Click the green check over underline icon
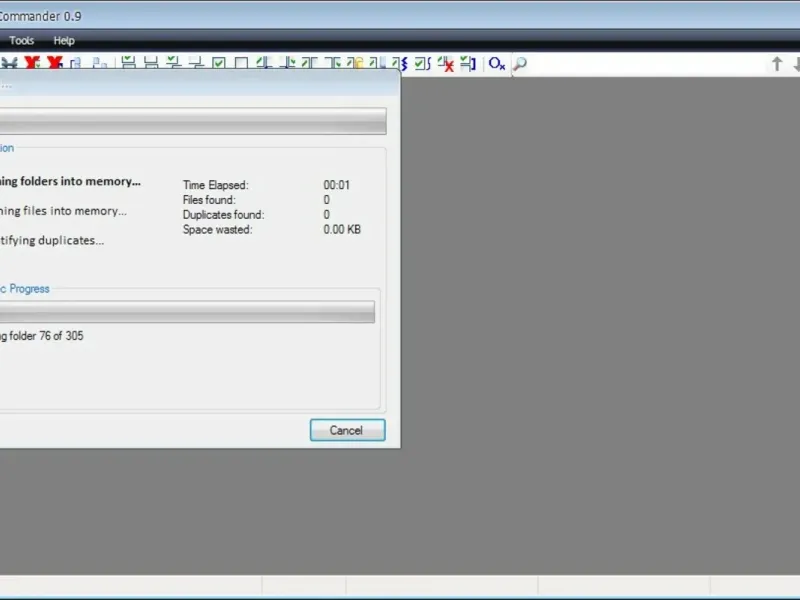800x600 pixels. 173,63
